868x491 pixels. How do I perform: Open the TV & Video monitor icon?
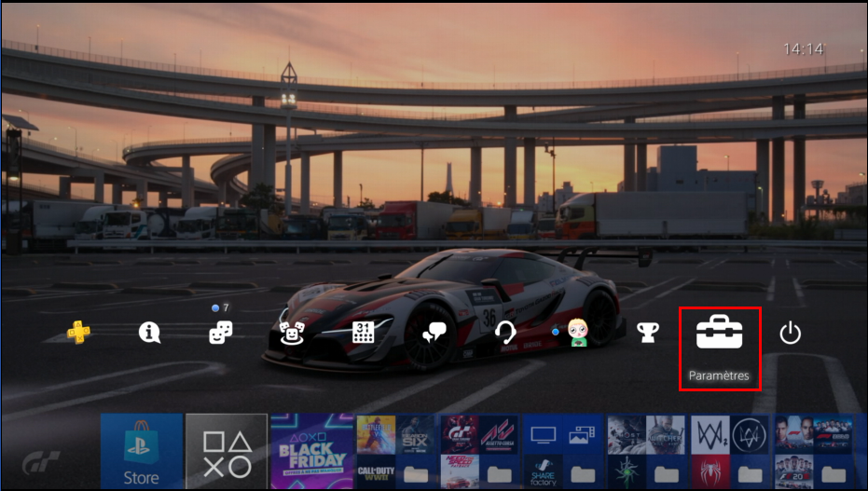544,434
